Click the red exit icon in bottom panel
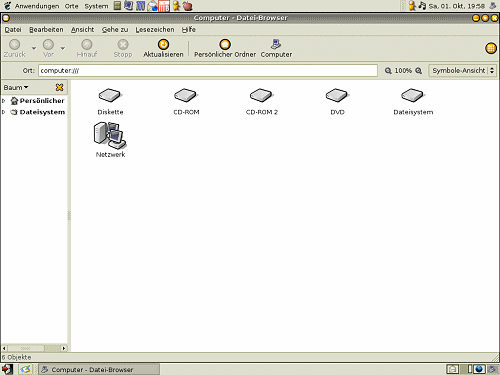Image resolution: width=500 pixels, height=375 pixels. click(x=7, y=369)
